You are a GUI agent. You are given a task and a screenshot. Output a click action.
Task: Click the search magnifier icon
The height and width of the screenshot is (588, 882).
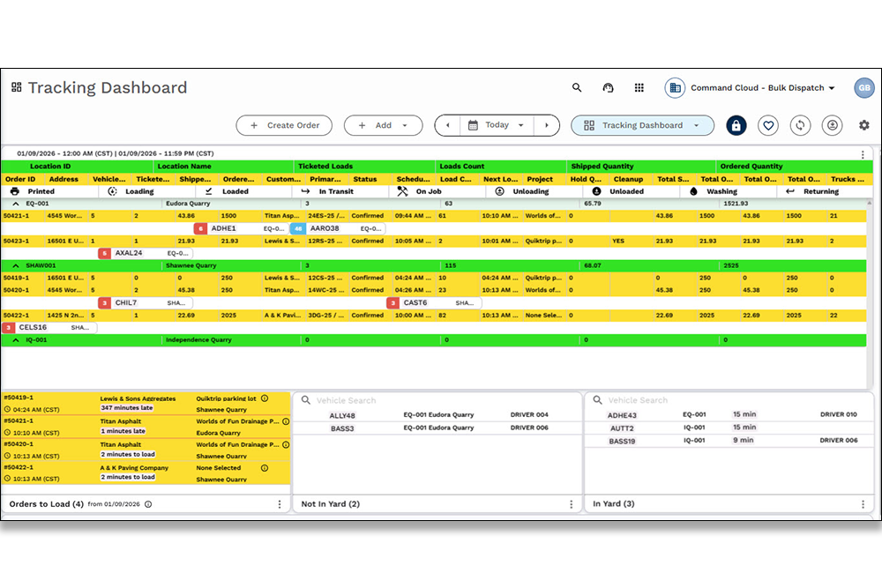click(577, 87)
